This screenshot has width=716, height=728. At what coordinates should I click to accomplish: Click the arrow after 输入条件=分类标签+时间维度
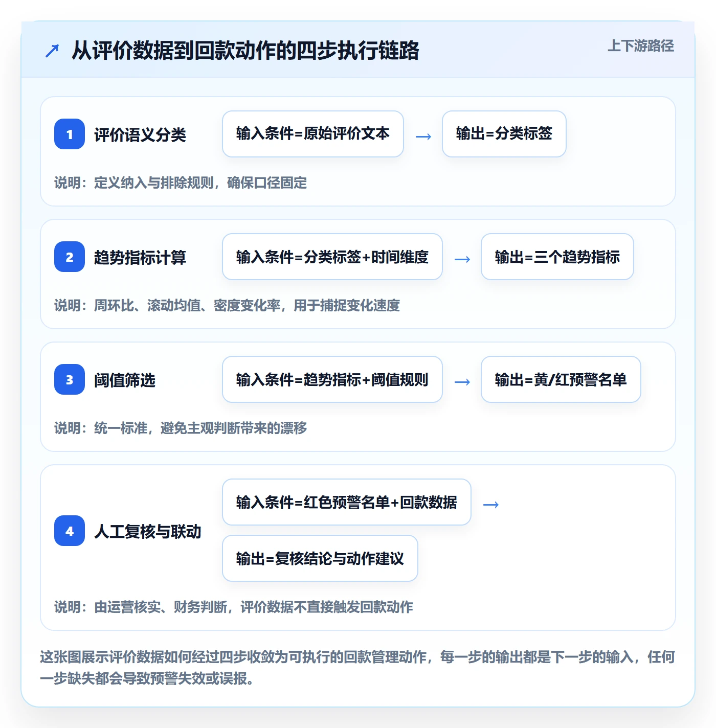click(x=462, y=259)
